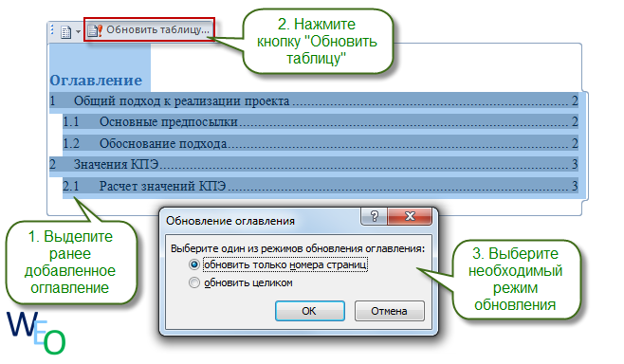Confirm with the OK button
The height and width of the screenshot is (364, 624).
[309, 311]
